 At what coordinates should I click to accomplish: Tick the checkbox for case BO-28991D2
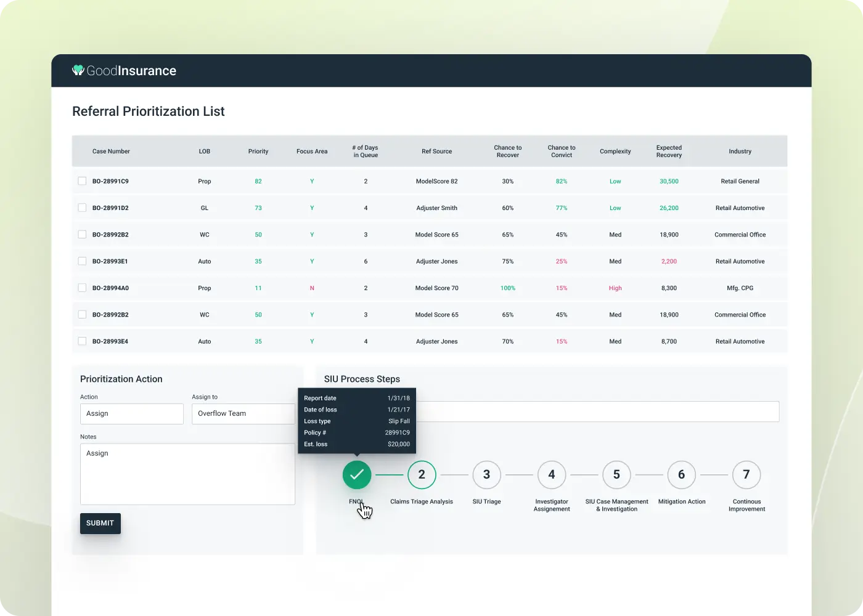click(82, 208)
